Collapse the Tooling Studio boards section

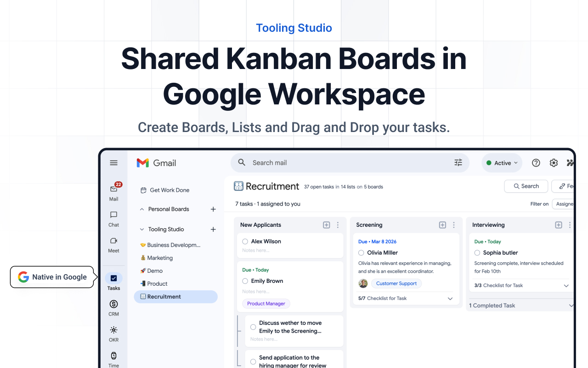[x=142, y=229]
